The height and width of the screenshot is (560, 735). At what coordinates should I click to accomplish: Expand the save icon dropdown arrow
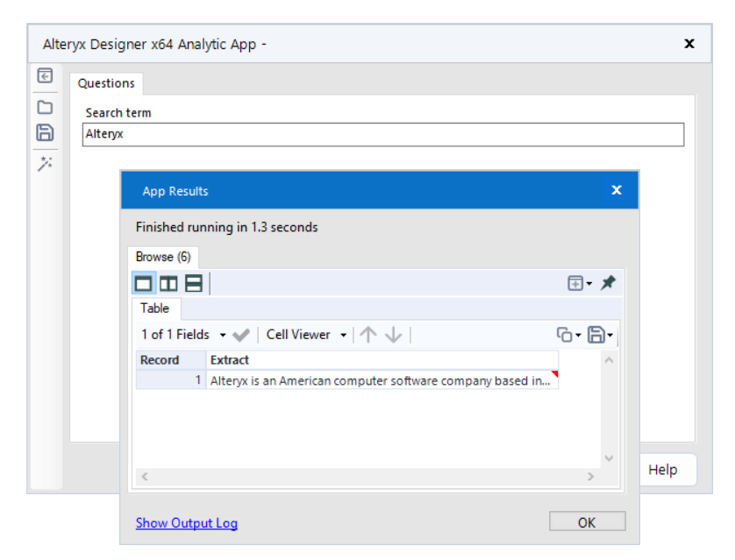pyautogui.click(x=610, y=336)
